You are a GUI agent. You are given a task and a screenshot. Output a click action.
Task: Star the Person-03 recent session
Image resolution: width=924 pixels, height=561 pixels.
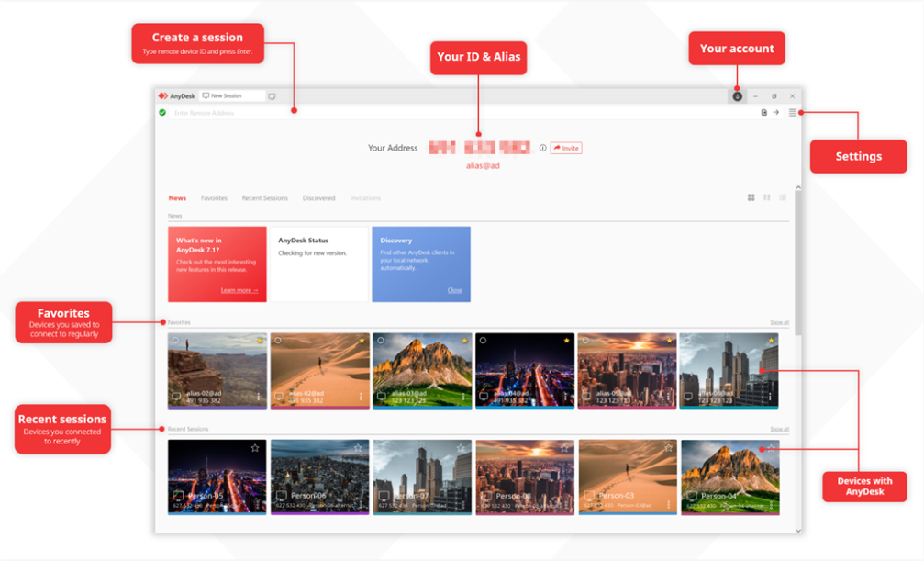(x=668, y=448)
